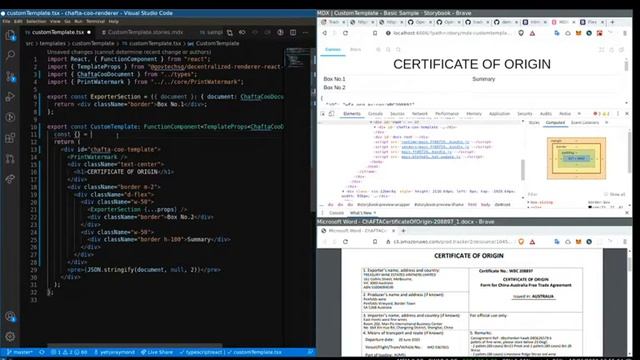The height and width of the screenshot is (360, 640).
Task: Open Source Control view in VS Code activity bar
Action: tap(10, 76)
